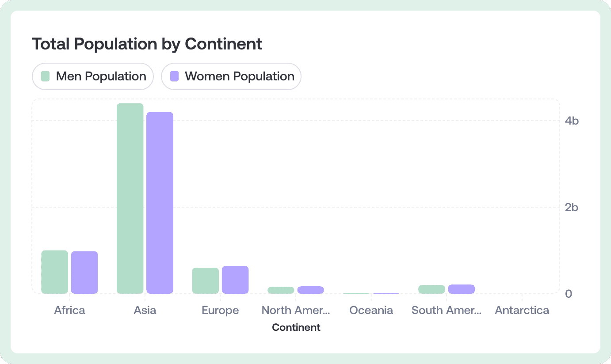Click South America's green men bar
611x364 pixels.
tap(432, 289)
